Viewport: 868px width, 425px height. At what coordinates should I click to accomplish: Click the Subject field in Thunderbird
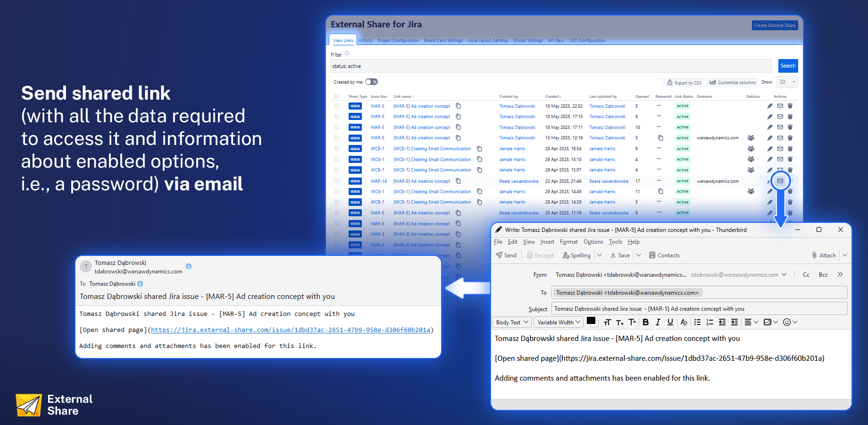699,309
